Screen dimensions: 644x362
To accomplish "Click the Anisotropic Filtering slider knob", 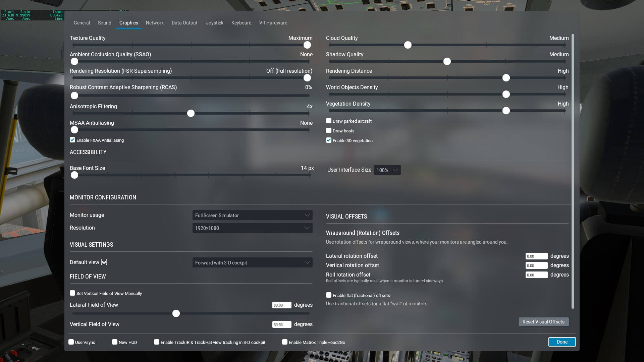I will 191,114.
